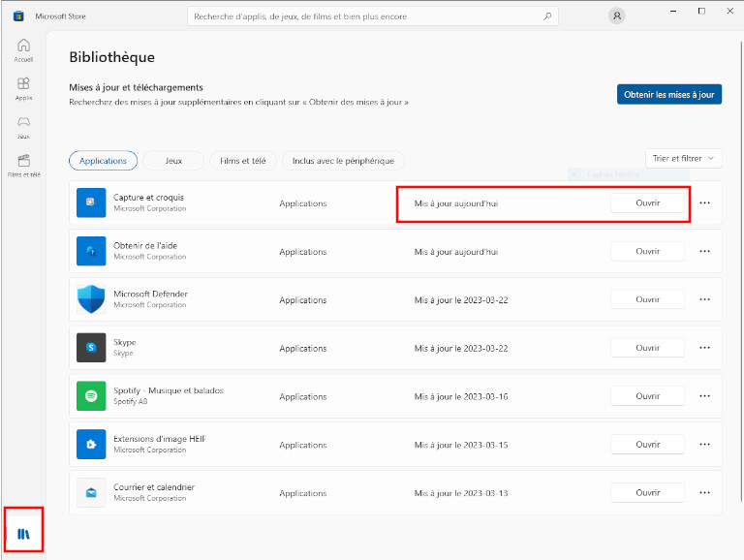Click the Courrier et calendrier title
Viewport: 744px width, 560px height.
tap(154, 487)
